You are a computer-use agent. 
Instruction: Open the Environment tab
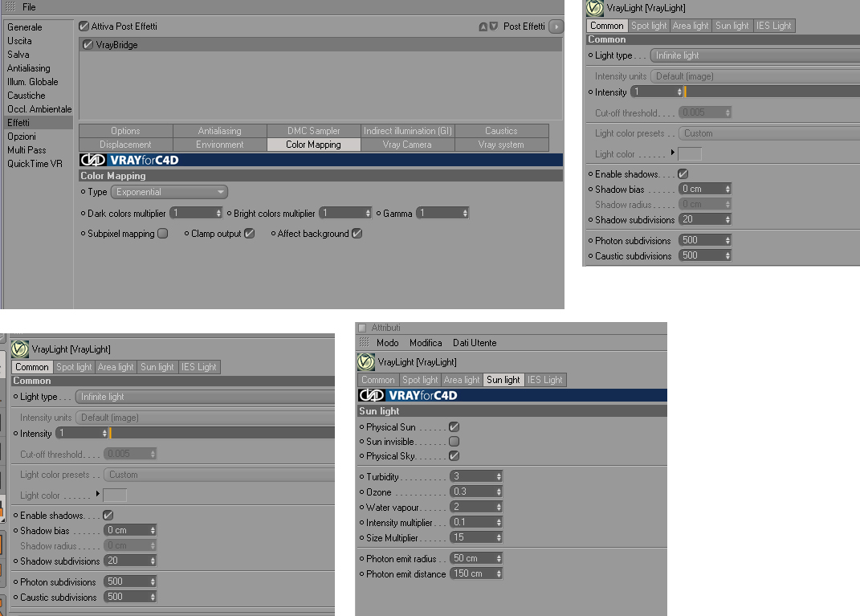[219, 145]
